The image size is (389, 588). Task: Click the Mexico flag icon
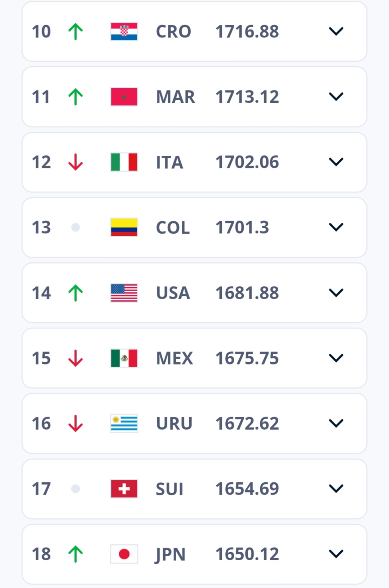click(124, 358)
